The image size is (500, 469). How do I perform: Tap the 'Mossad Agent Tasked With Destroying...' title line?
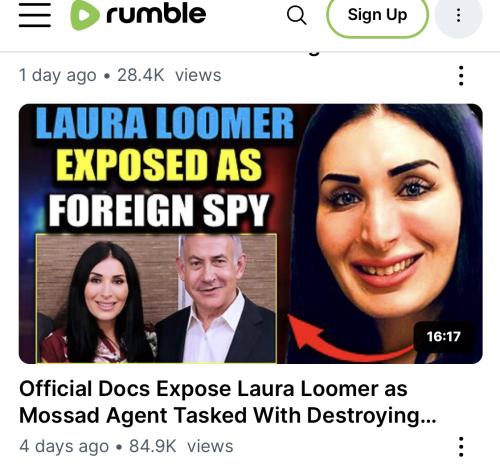[x=228, y=416]
